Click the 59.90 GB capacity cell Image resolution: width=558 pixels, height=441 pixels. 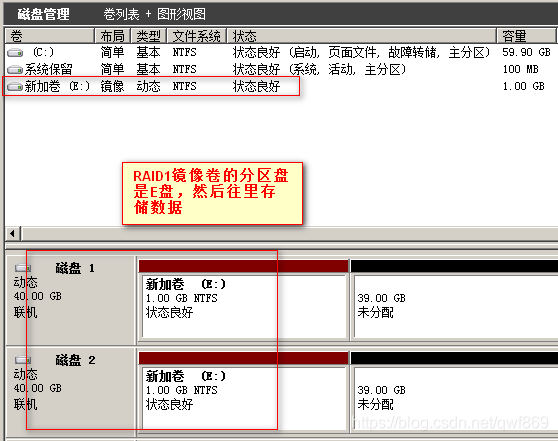pos(526,53)
